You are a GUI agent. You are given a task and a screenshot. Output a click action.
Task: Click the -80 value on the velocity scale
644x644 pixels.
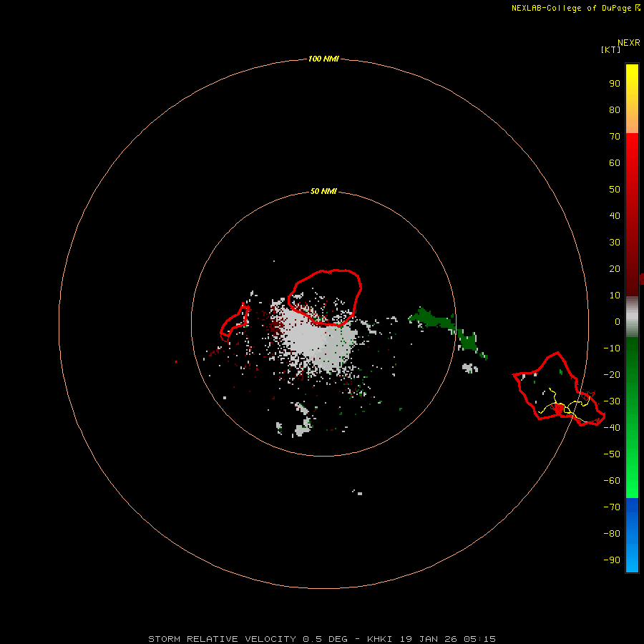(x=612, y=534)
